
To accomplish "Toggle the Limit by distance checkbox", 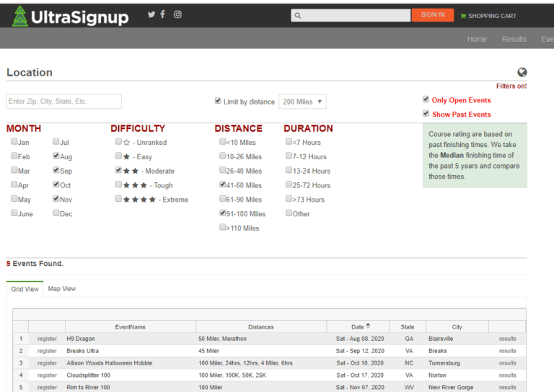I will (218, 101).
